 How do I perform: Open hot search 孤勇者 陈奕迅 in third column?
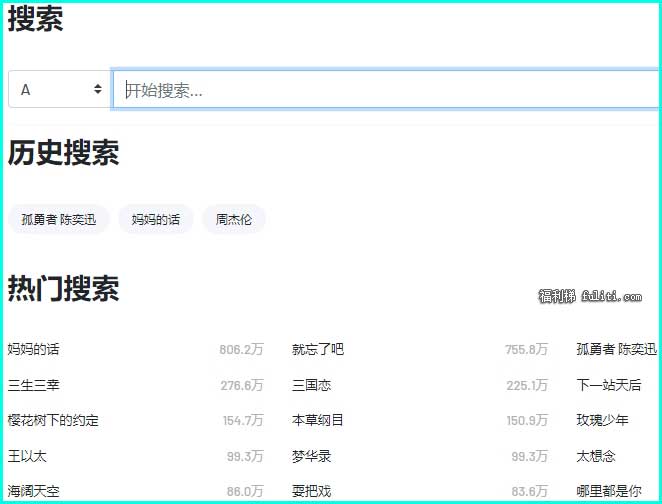[x=616, y=349]
